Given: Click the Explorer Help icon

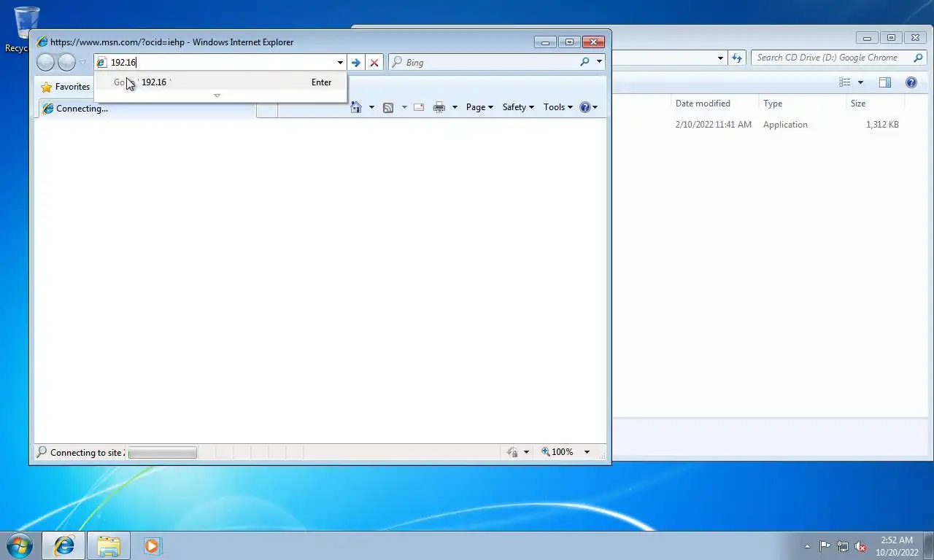Looking at the screenshot, I should tap(911, 82).
